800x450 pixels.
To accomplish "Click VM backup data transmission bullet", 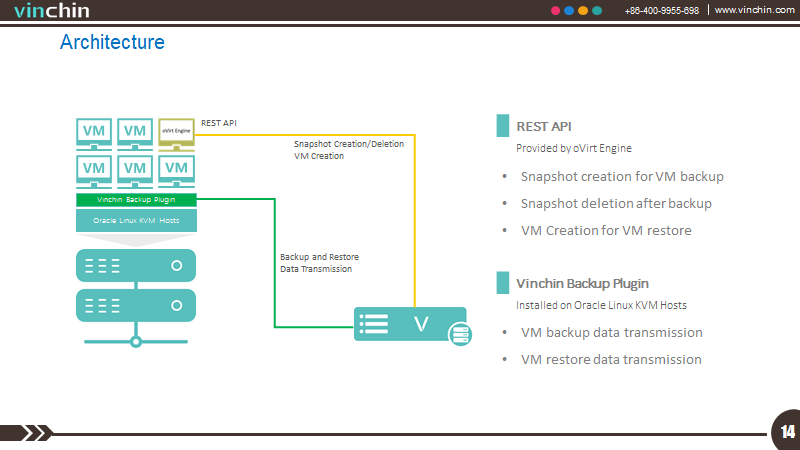I will [x=612, y=333].
